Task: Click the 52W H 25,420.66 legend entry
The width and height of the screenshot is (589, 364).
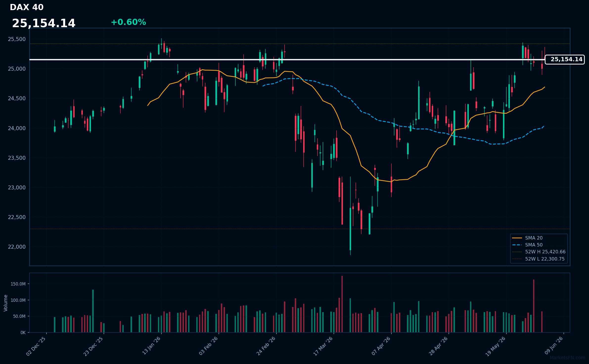Action: coord(539,252)
